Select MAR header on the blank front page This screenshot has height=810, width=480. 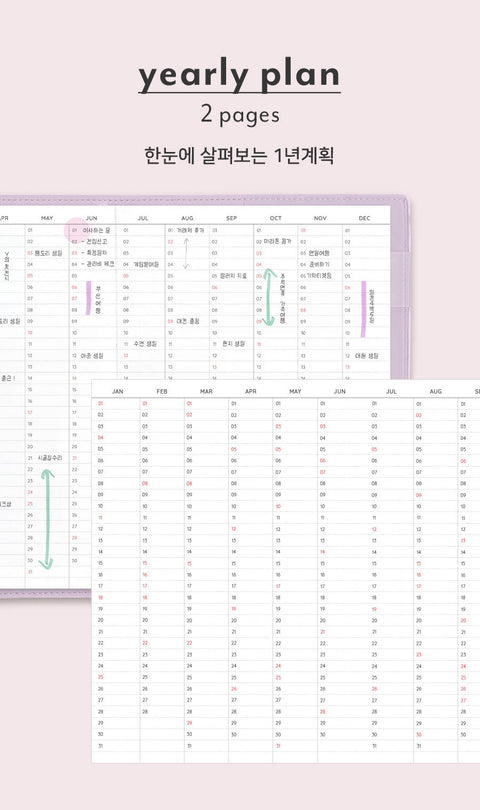[206, 392]
